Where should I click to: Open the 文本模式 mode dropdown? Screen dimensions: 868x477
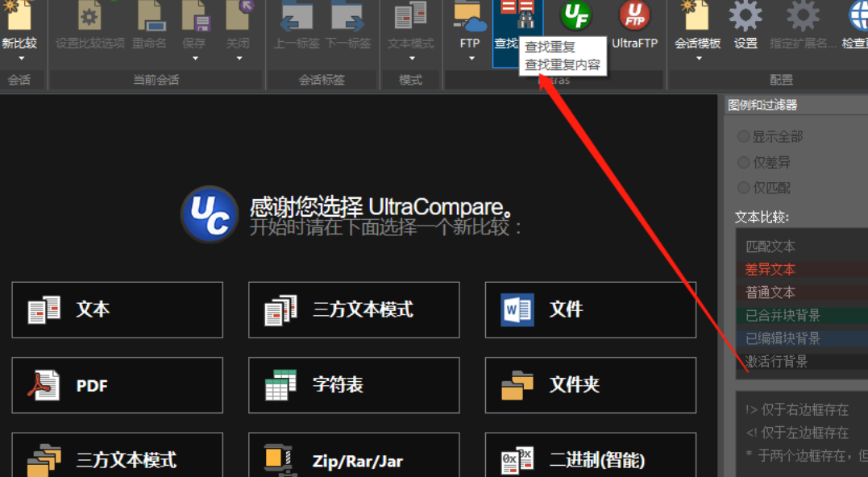(411, 58)
